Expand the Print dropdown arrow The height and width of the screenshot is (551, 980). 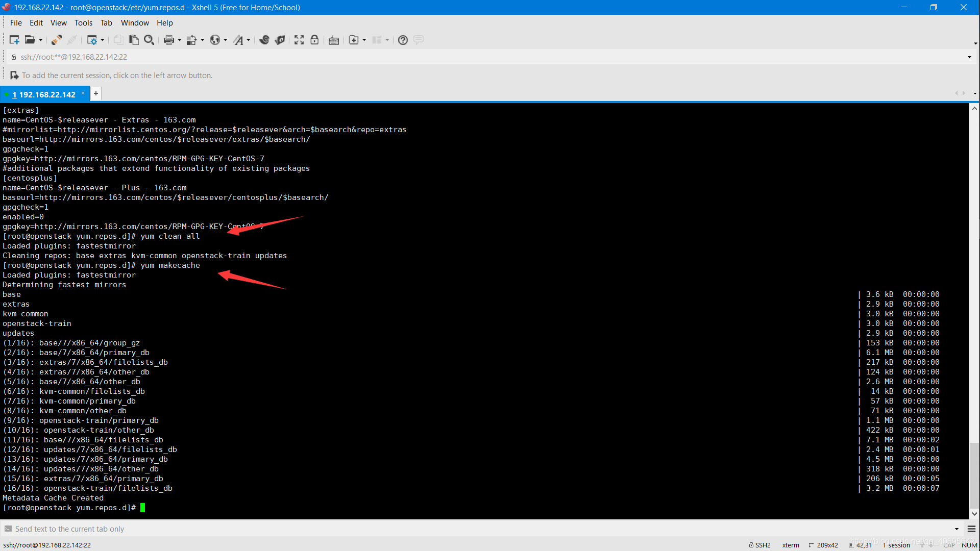tap(179, 40)
